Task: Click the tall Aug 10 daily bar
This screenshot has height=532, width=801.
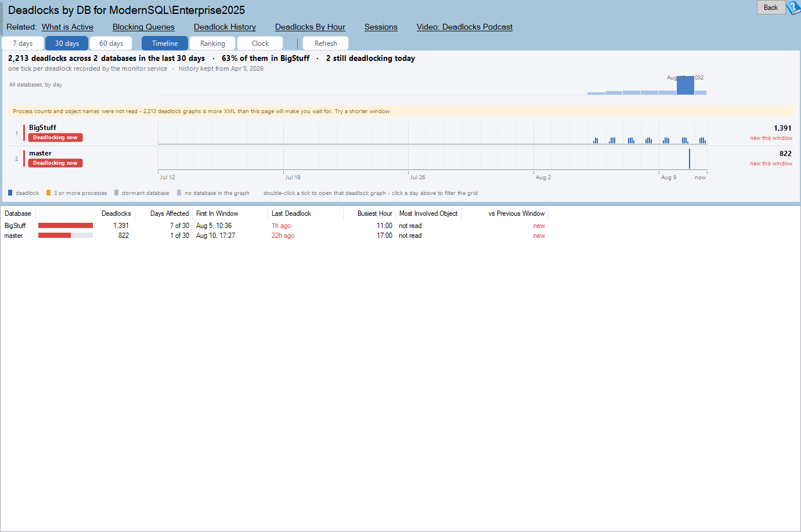Action: coord(685,85)
